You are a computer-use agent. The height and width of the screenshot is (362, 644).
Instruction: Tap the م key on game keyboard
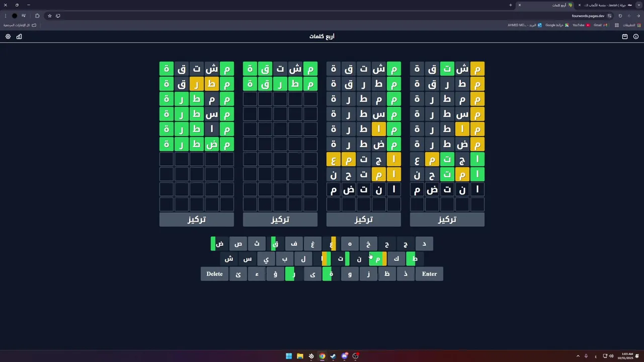[x=378, y=259]
